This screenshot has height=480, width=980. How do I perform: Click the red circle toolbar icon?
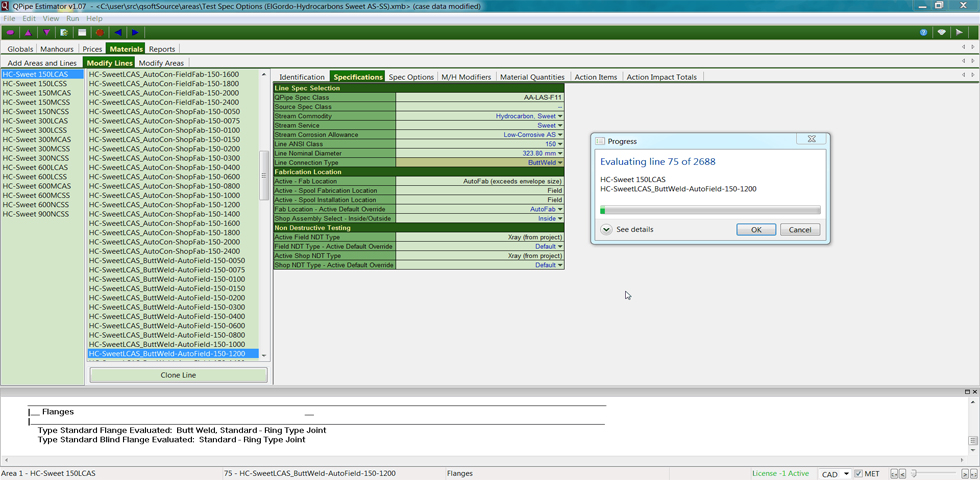[x=100, y=32]
